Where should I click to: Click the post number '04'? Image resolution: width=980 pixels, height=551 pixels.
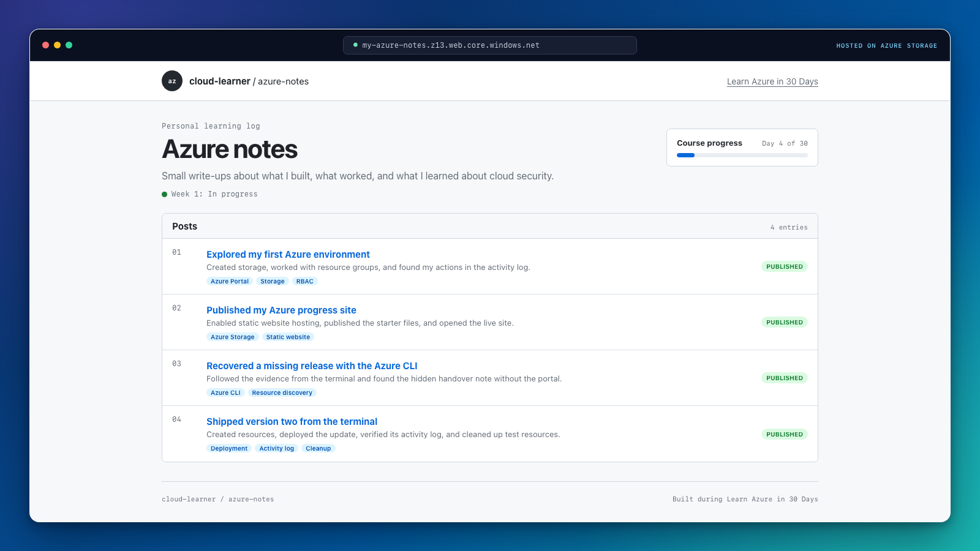[x=176, y=419]
